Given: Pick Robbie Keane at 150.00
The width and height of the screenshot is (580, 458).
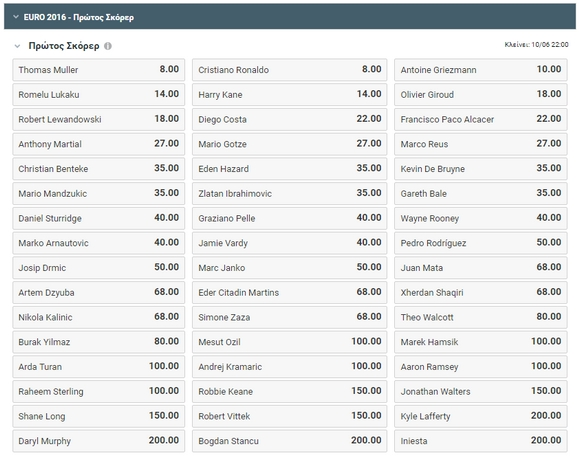Looking at the screenshot, I should 289,391.
